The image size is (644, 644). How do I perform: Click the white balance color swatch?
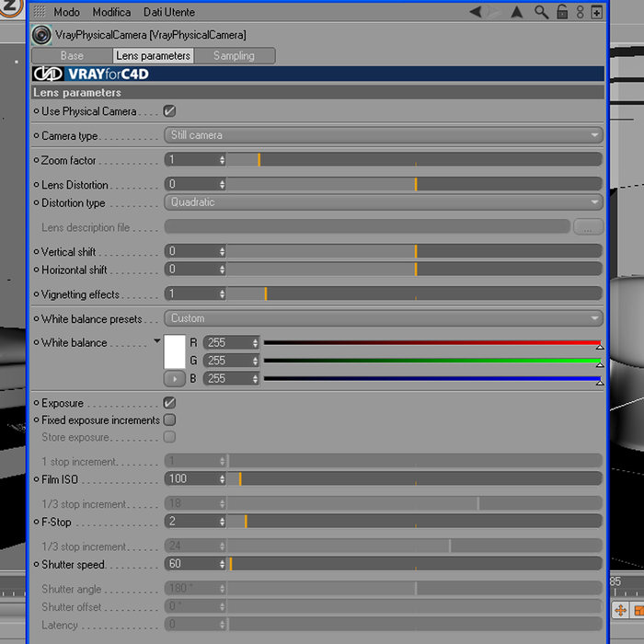pos(175,352)
